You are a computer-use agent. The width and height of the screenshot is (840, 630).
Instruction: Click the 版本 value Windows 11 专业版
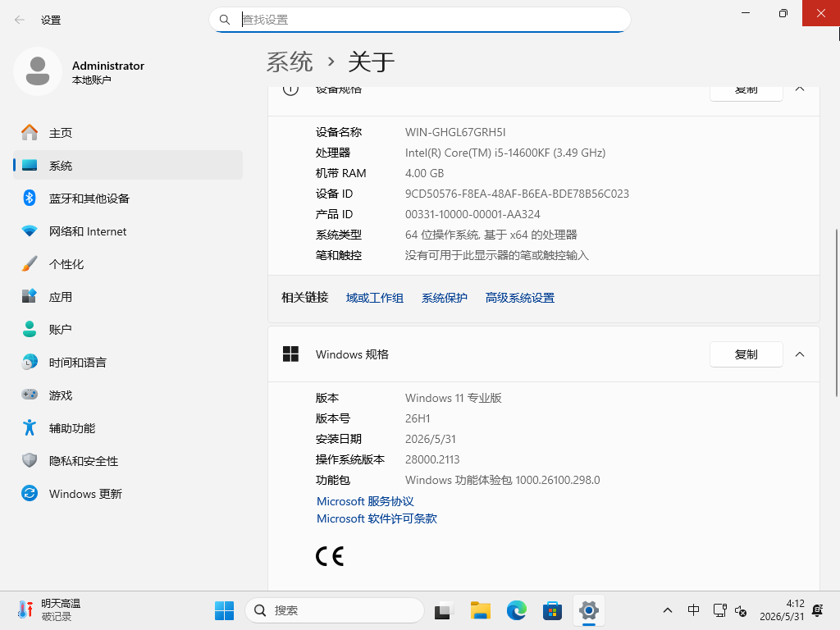point(453,398)
